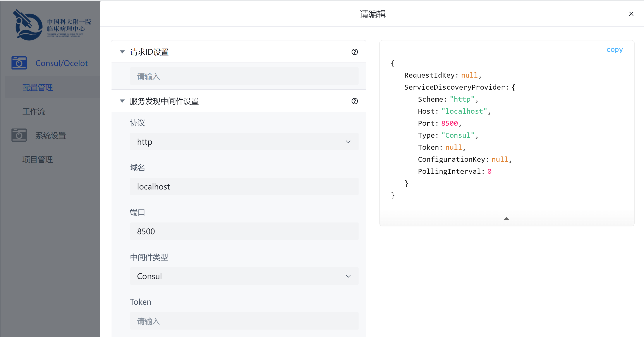Click the 协议 field label

[137, 123]
